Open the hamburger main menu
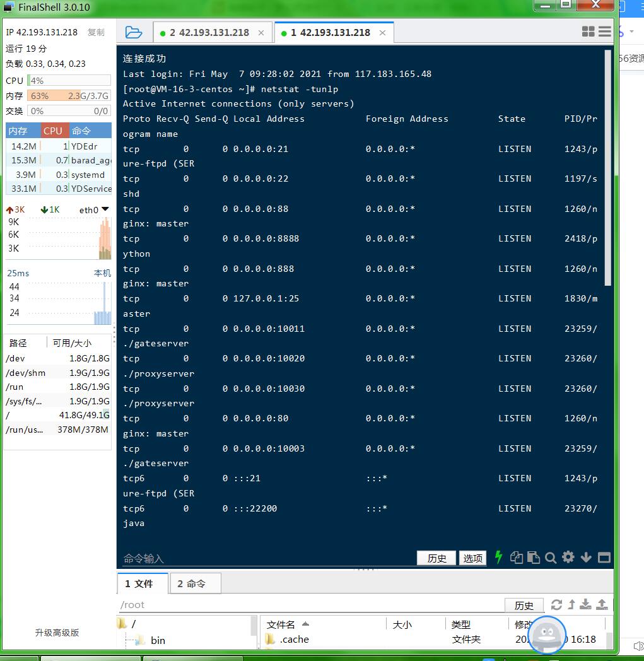 tap(605, 32)
